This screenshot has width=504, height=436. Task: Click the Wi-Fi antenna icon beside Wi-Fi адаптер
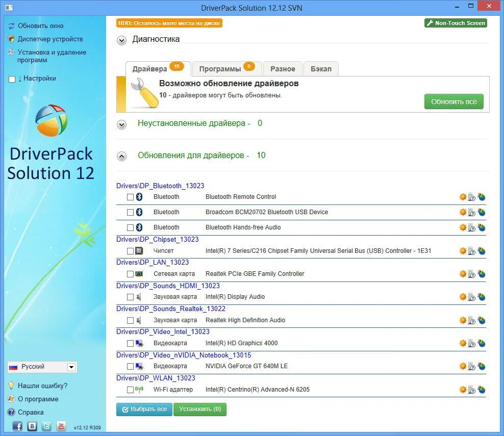point(139,389)
